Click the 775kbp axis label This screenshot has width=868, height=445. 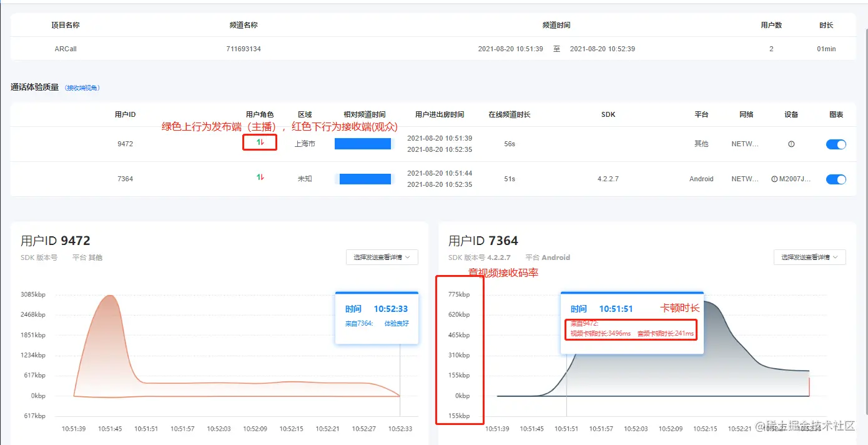point(458,294)
